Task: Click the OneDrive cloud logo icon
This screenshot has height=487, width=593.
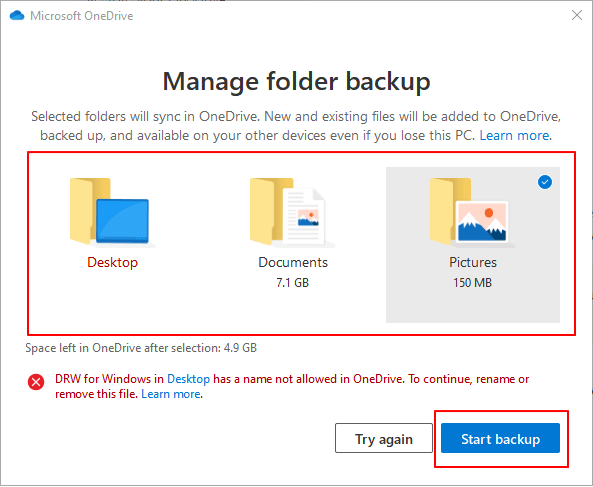Action: pos(17,16)
